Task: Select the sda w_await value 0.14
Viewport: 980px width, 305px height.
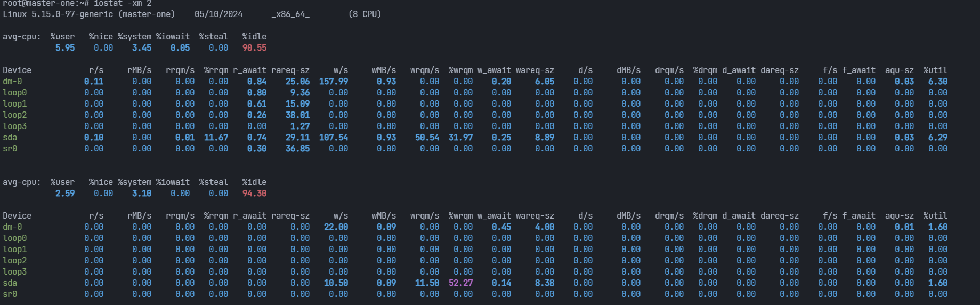Action: click(x=501, y=283)
